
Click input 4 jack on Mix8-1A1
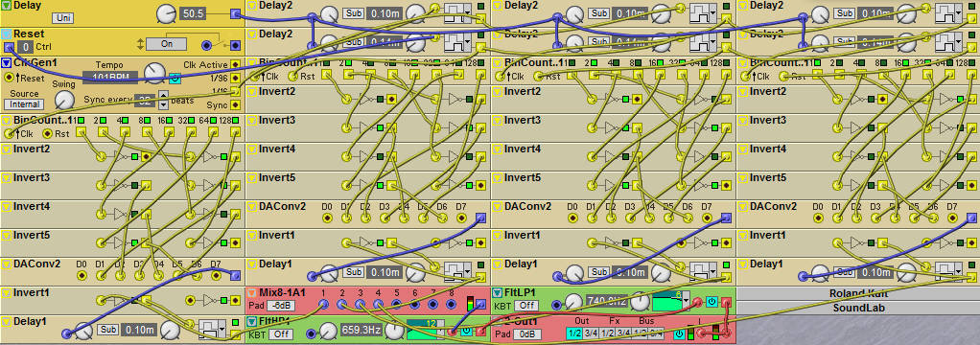[378, 305]
